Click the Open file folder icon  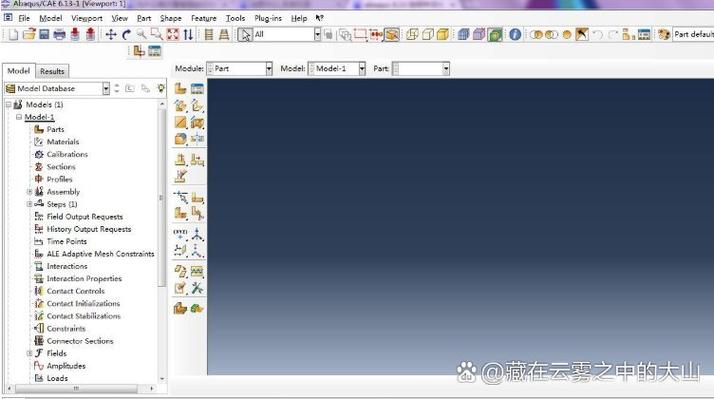(x=29, y=34)
